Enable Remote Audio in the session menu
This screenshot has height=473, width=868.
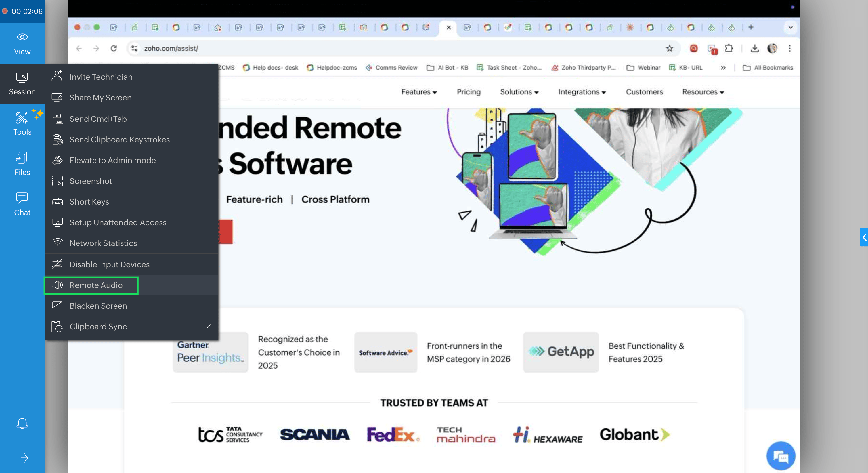tap(96, 285)
